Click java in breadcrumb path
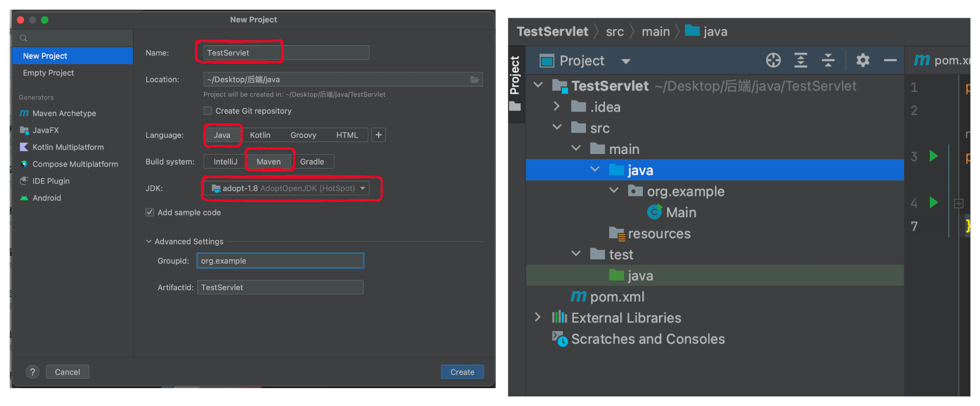The image size is (980, 406). coord(707,32)
